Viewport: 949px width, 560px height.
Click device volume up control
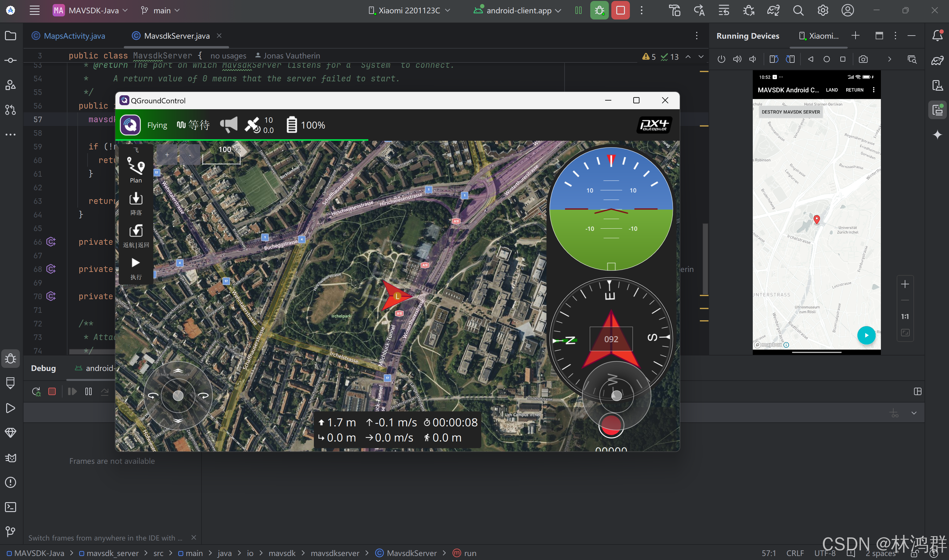pos(737,59)
